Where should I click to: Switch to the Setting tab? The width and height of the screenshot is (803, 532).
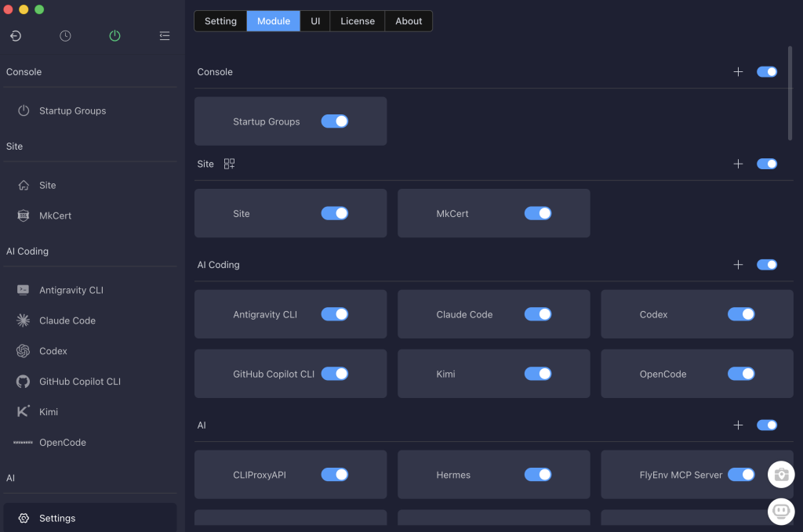[220, 21]
